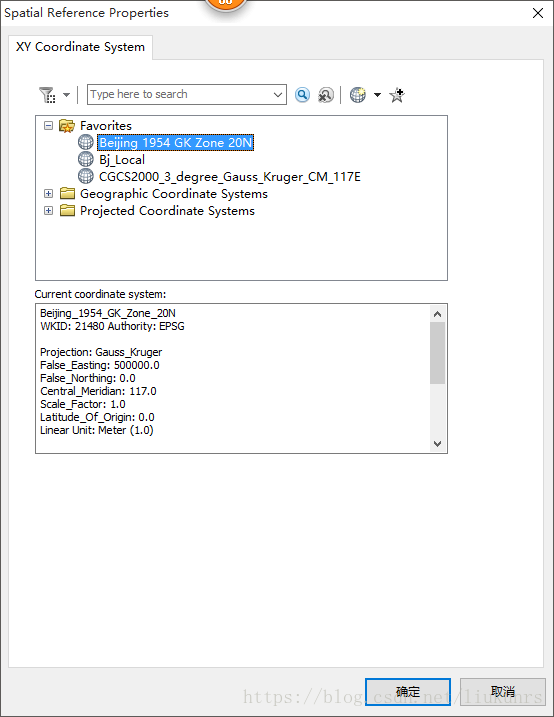Screen dimensions: 554x717
Task: Click the 取消 (Cancel) button
Action: 503,691
